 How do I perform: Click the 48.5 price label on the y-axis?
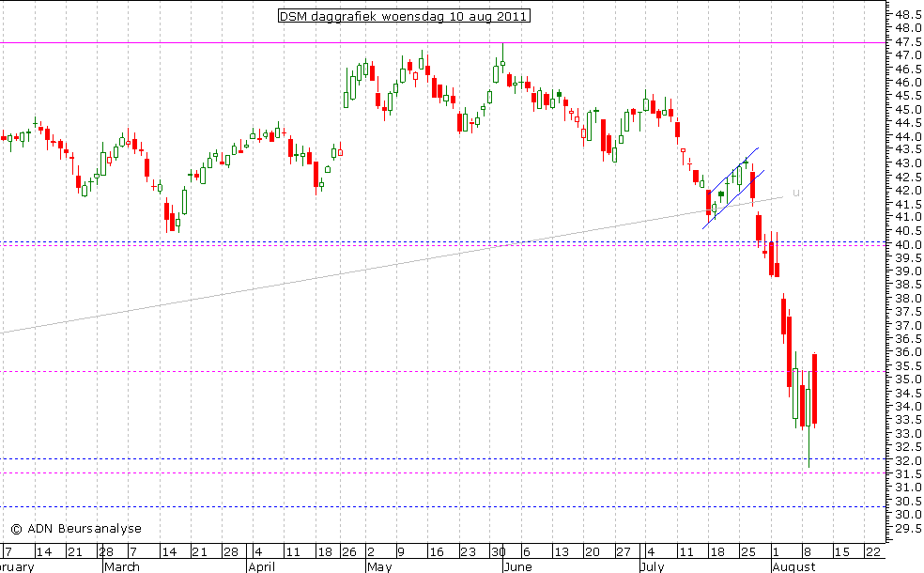(x=909, y=14)
